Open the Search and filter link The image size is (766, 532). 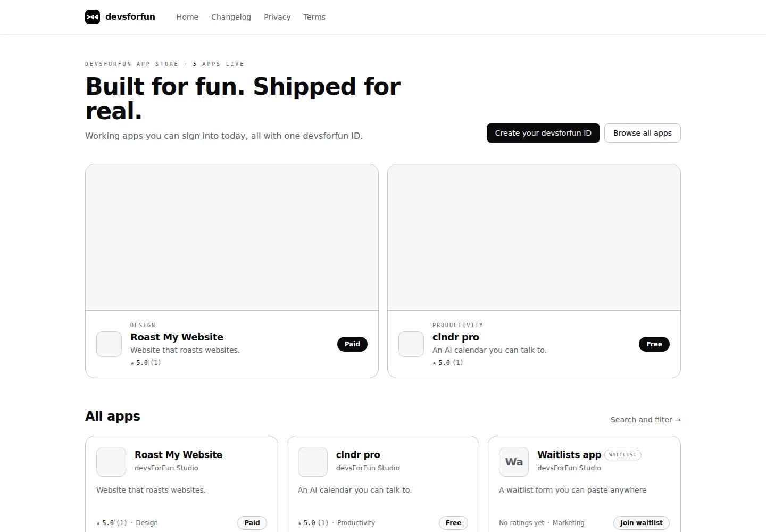tap(646, 420)
